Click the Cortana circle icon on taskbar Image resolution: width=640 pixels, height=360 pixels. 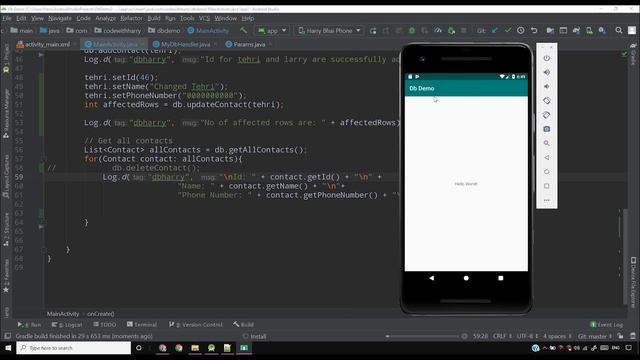pos(139,348)
